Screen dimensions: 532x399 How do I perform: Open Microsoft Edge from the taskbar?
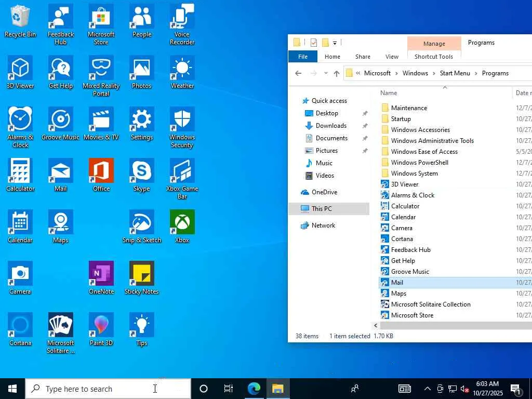[254, 389]
